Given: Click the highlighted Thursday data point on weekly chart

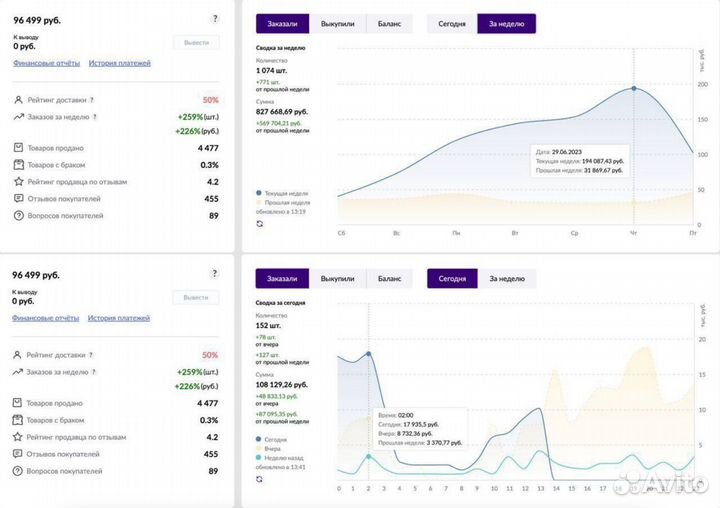Looking at the screenshot, I should (634, 88).
